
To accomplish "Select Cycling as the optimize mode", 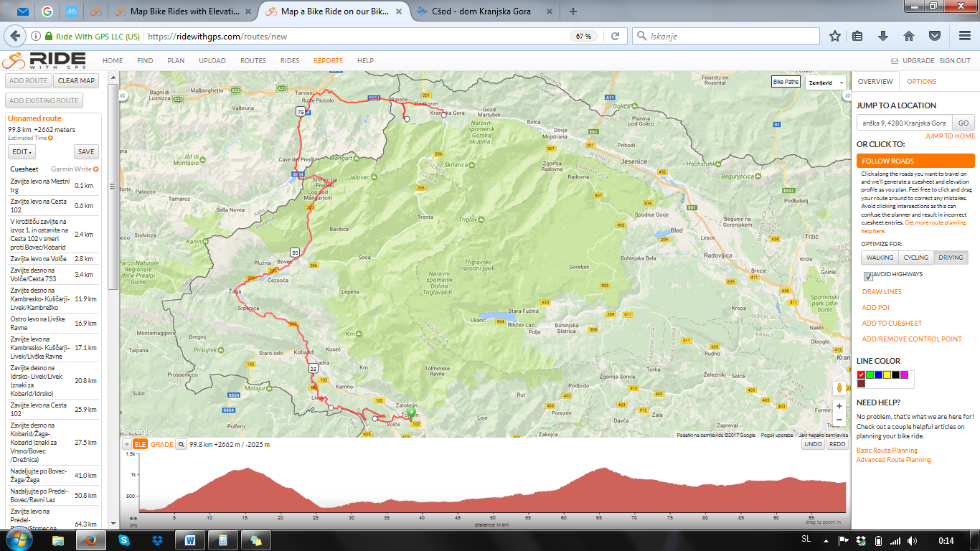I will pos(915,258).
